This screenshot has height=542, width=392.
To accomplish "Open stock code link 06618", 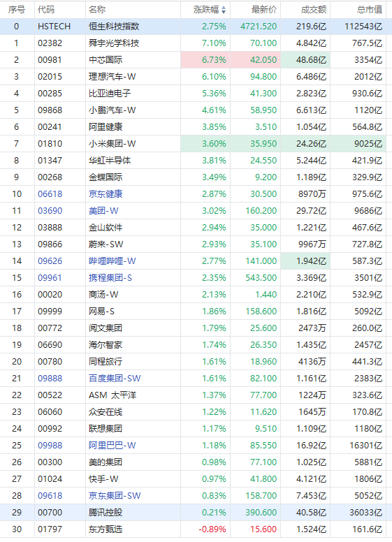I will (50, 194).
